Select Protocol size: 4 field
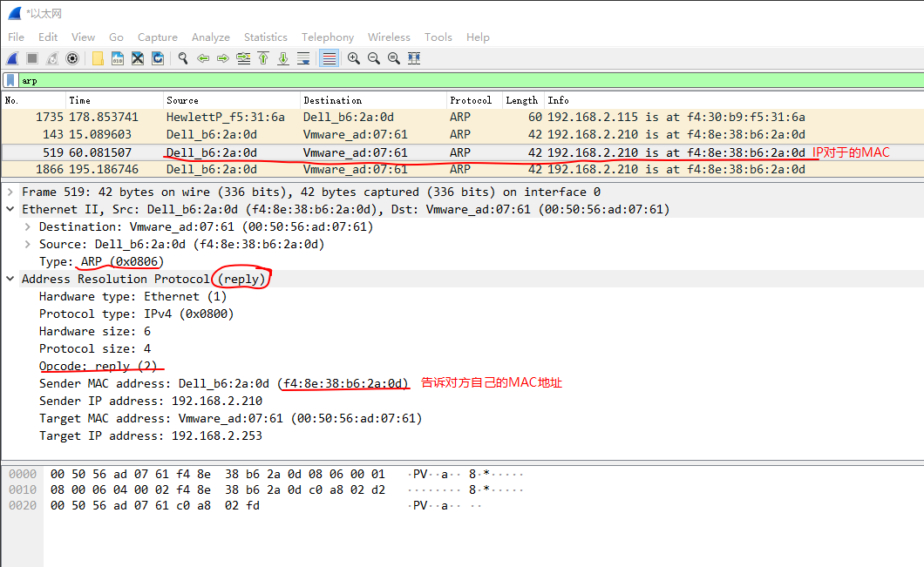The image size is (924, 567). pyautogui.click(x=94, y=348)
